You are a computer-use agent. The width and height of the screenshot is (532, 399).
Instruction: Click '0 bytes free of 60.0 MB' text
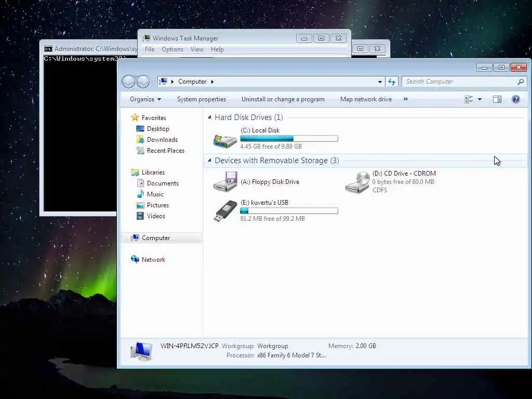coord(403,182)
